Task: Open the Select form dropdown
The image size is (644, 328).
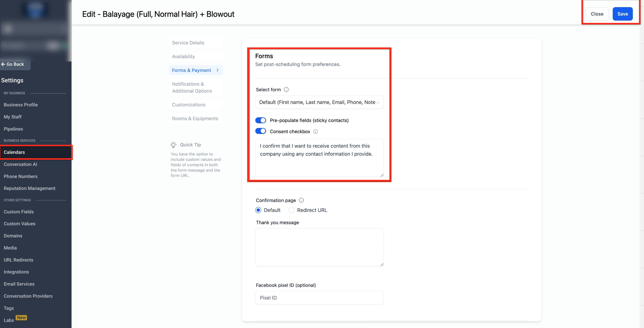Action: tap(319, 102)
